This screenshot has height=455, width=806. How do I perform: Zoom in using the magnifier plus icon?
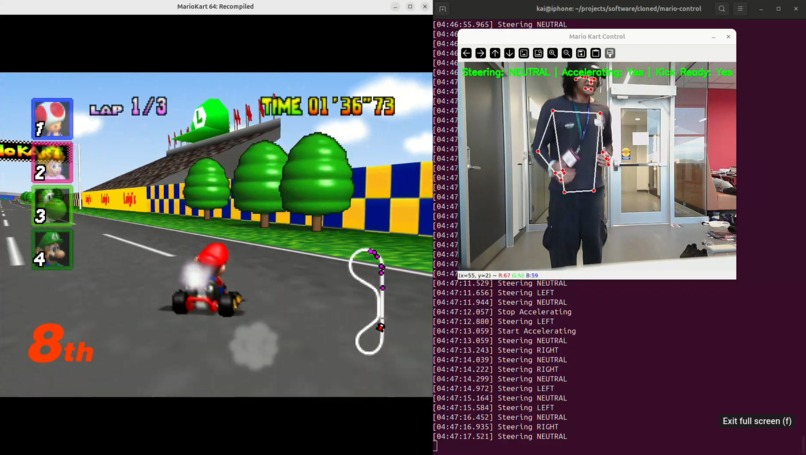tap(553, 53)
